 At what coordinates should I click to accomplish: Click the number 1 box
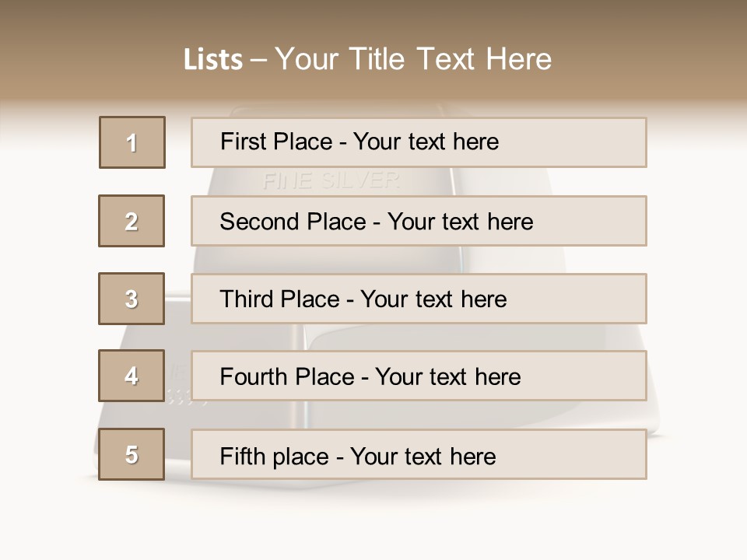132,142
